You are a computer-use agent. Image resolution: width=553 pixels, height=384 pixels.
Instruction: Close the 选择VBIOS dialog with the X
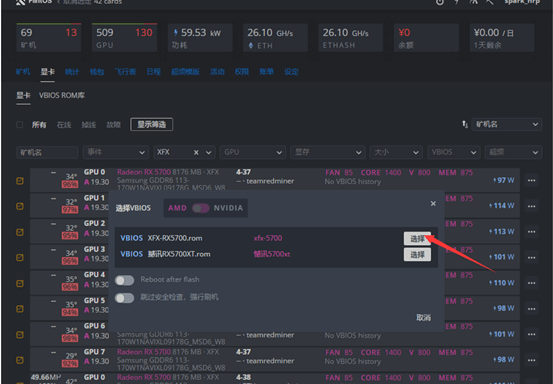pyautogui.click(x=433, y=203)
